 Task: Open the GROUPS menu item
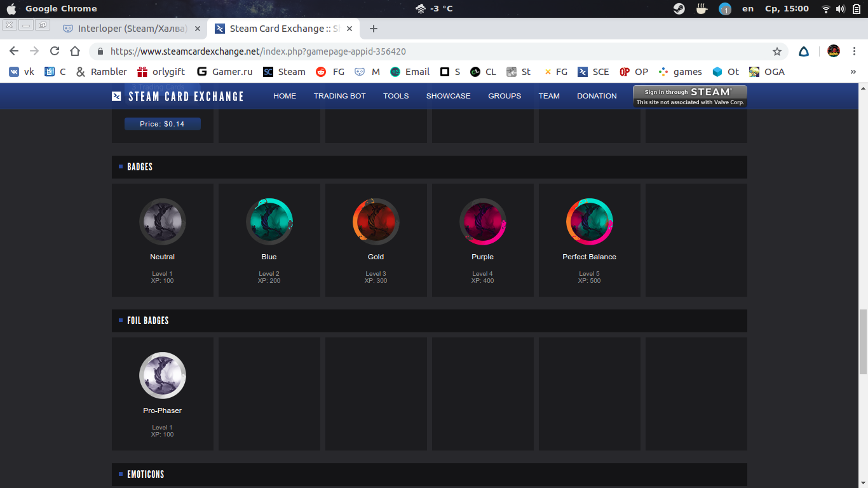pyautogui.click(x=505, y=96)
